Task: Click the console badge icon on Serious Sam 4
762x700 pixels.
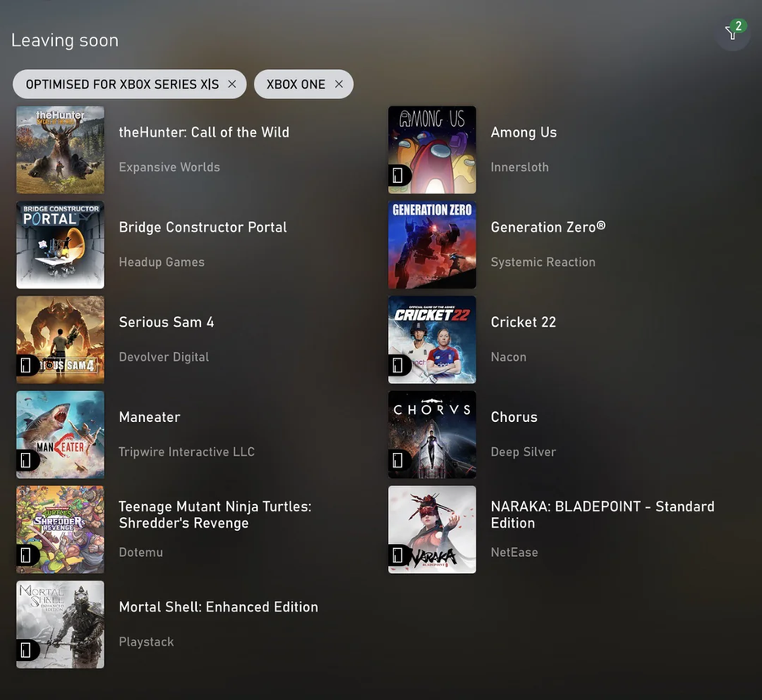Action: (26, 365)
